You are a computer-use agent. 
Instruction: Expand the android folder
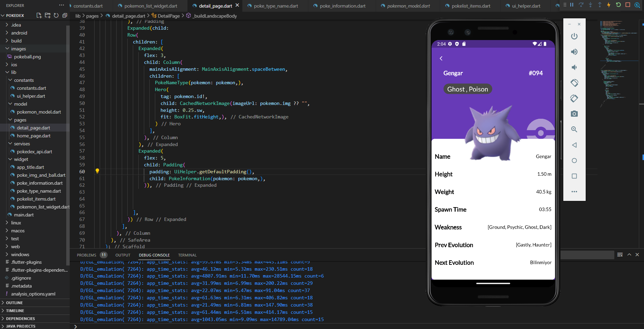point(19,33)
